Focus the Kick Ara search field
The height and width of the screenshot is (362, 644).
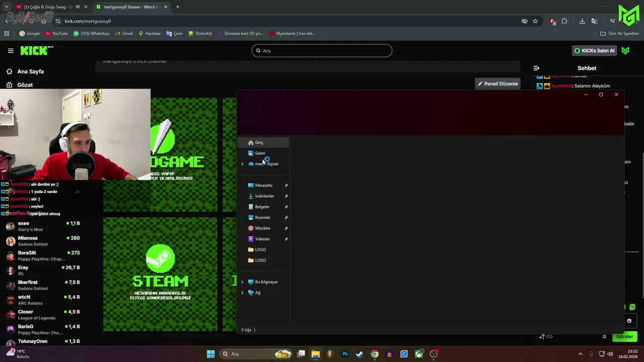(x=322, y=51)
